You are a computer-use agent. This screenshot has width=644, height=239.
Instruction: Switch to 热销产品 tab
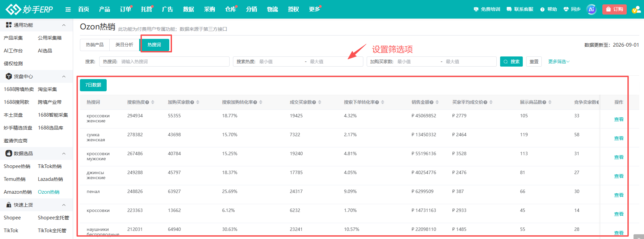95,45
